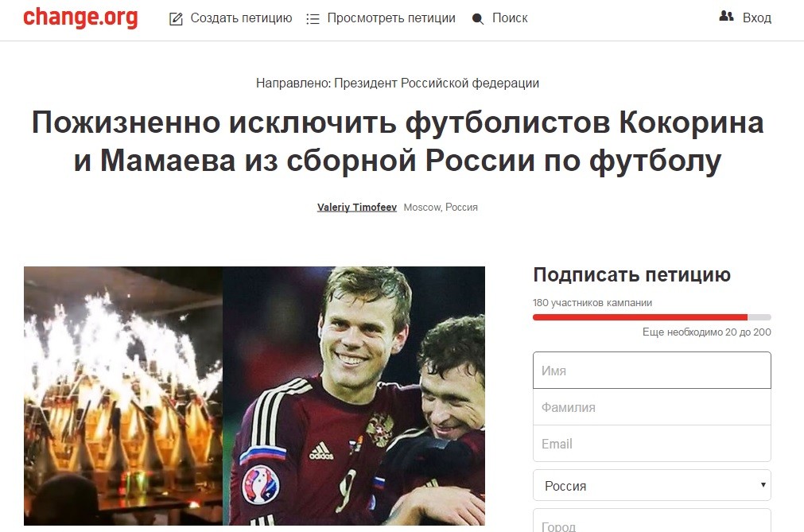Click the list icon beside Просмотреть петиции
Viewport: 804px width, 532px height.
point(313,19)
